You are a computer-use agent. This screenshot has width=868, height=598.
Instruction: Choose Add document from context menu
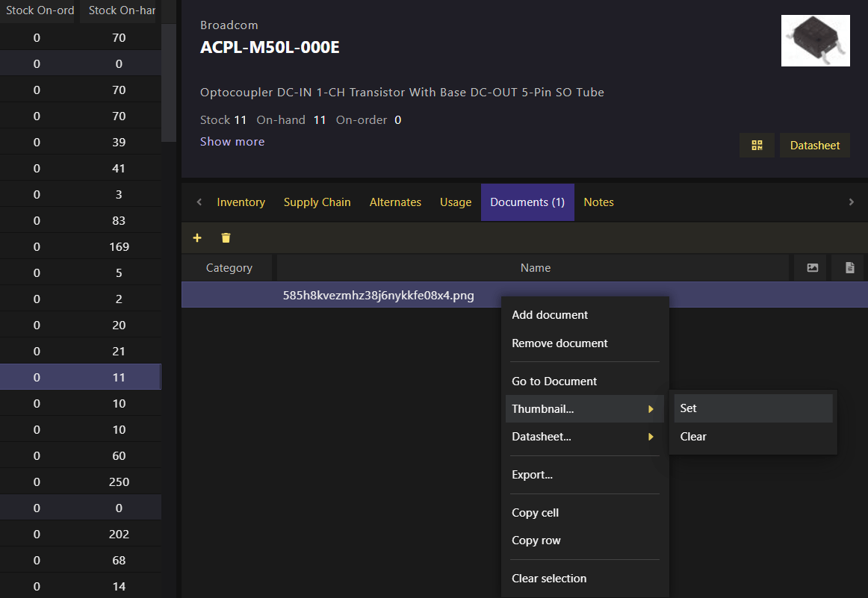[x=585, y=315]
